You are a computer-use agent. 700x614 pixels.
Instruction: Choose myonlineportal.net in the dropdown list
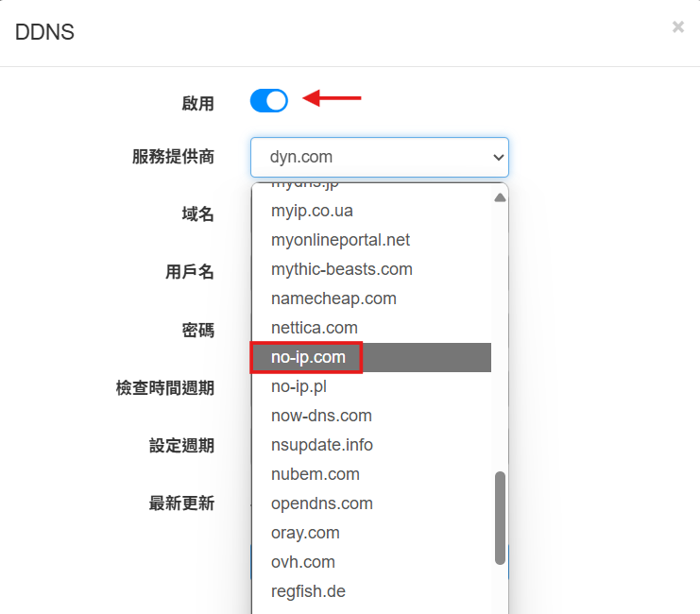372,240
